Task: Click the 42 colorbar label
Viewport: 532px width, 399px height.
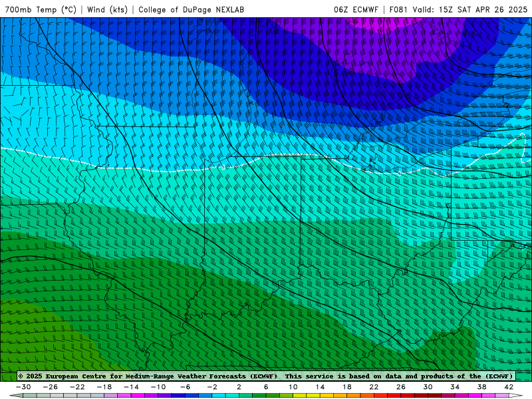Action: tap(509, 387)
